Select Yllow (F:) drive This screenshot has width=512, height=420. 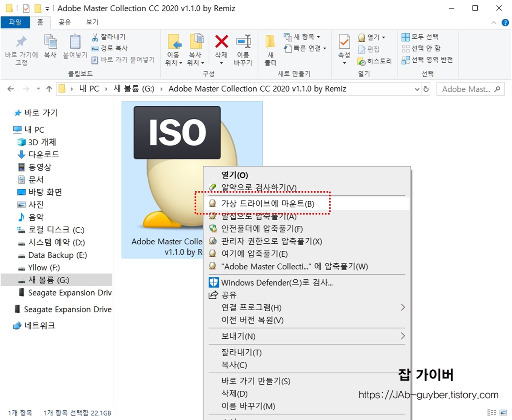coord(39,267)
